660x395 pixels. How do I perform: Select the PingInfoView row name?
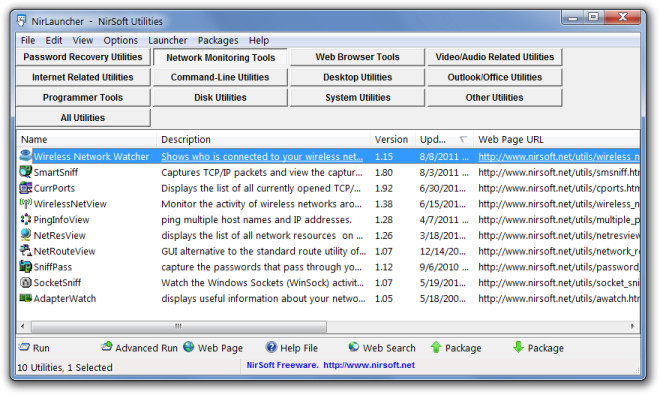(x=61, y=220)
